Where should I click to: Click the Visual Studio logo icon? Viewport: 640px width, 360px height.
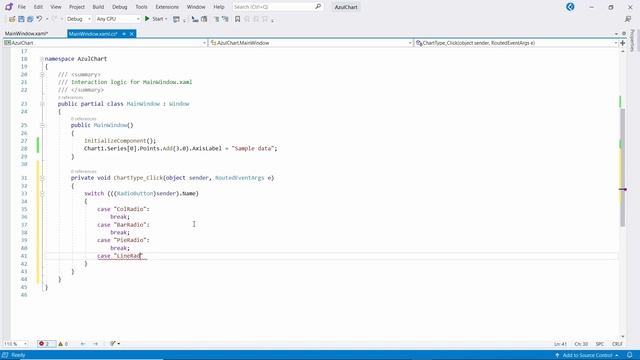[9, 7]
